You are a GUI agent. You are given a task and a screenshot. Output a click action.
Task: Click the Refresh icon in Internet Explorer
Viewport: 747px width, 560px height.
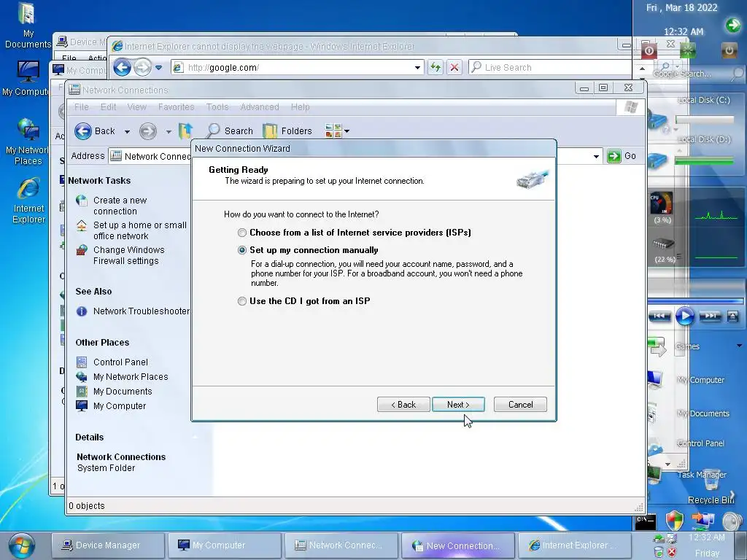[435, 67]
